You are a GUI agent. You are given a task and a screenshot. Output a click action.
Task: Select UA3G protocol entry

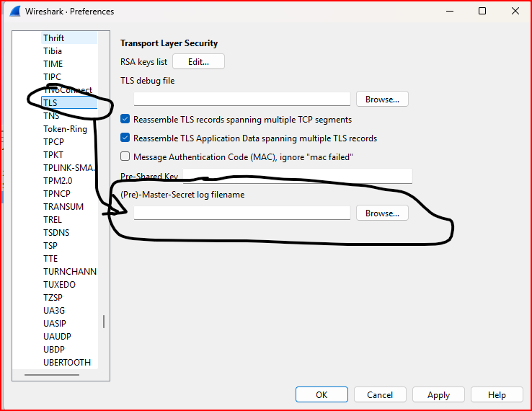(x=54, y=311)
